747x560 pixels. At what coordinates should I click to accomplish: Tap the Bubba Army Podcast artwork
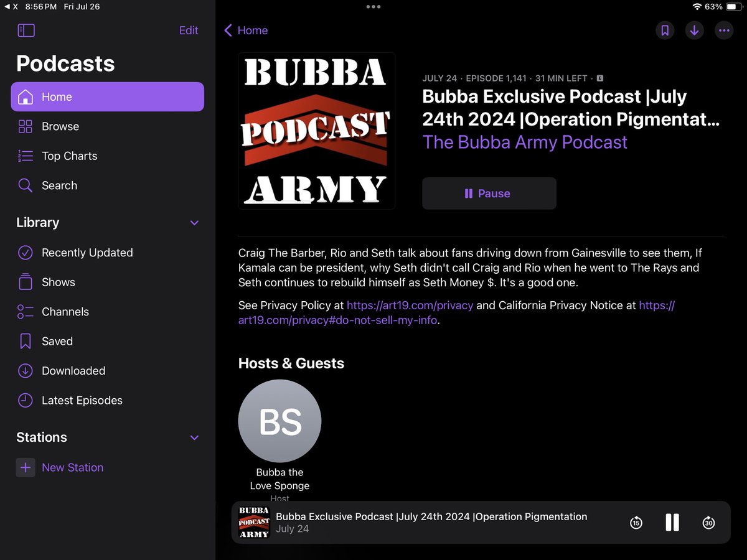(317, 131)
